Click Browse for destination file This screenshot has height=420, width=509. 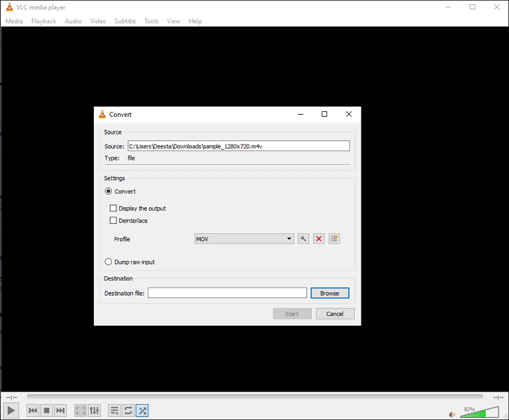(330, 293)
